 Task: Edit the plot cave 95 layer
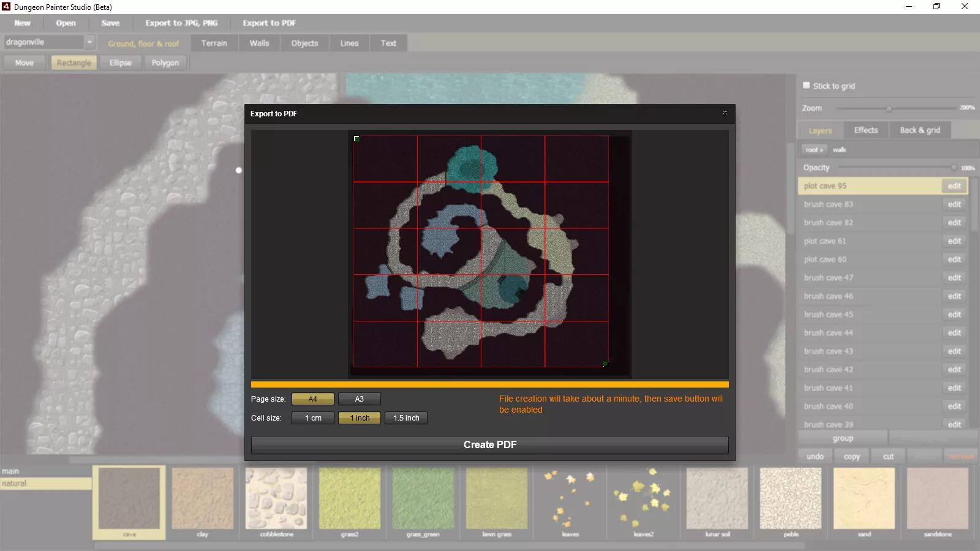pyautogui.click(x=954, y=186)
